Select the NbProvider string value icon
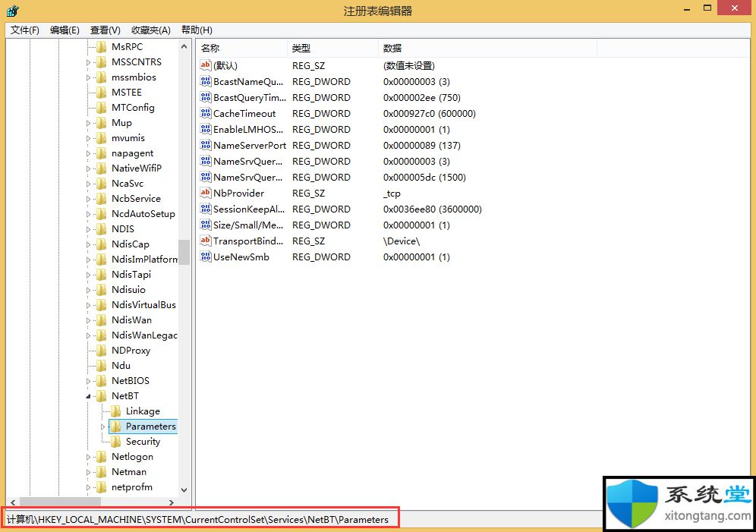This screenshot has height=532, width=756. [x=206, y=192]
